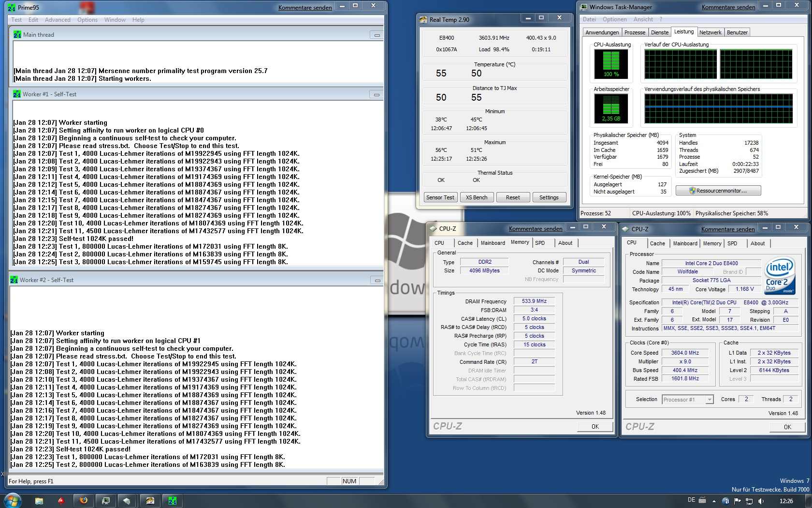
Task: Switch to Firefox from the taskbar
Action: tap(83, 501)
